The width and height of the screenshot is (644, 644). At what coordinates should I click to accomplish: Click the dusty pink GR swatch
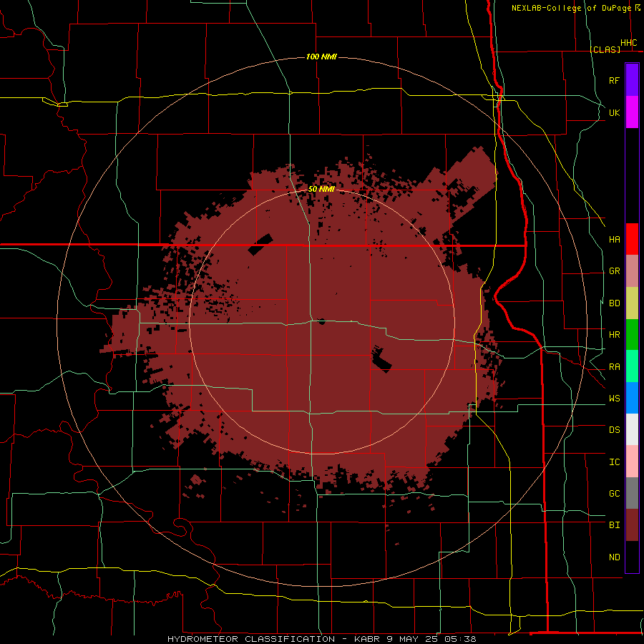[x=632, y=271]
